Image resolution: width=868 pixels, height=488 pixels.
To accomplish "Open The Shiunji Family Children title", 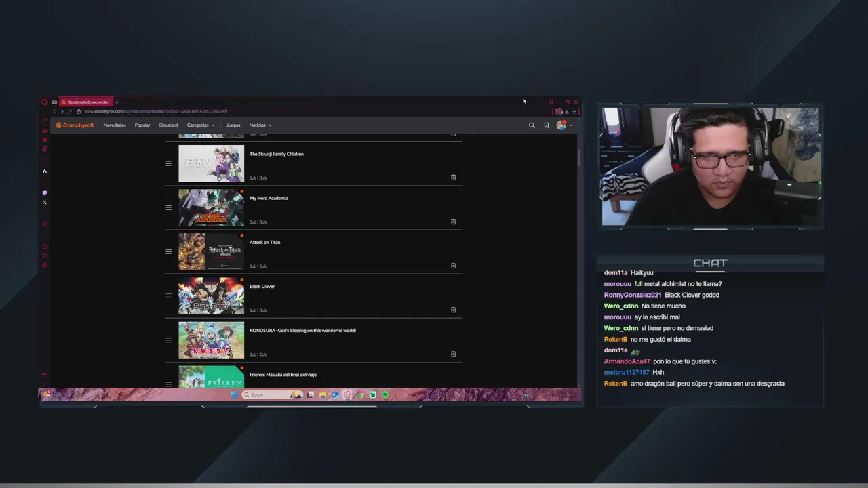I will (x=277, y=154).
